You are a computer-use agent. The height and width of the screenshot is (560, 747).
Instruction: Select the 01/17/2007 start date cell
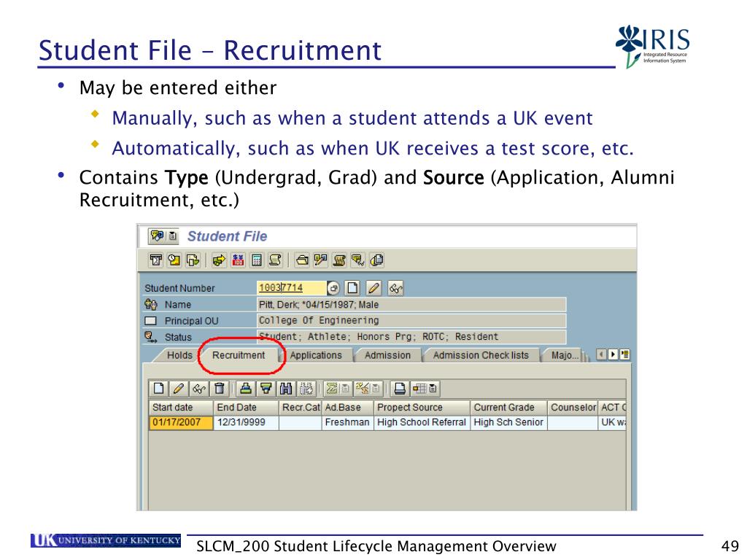(x=181, y=422)
